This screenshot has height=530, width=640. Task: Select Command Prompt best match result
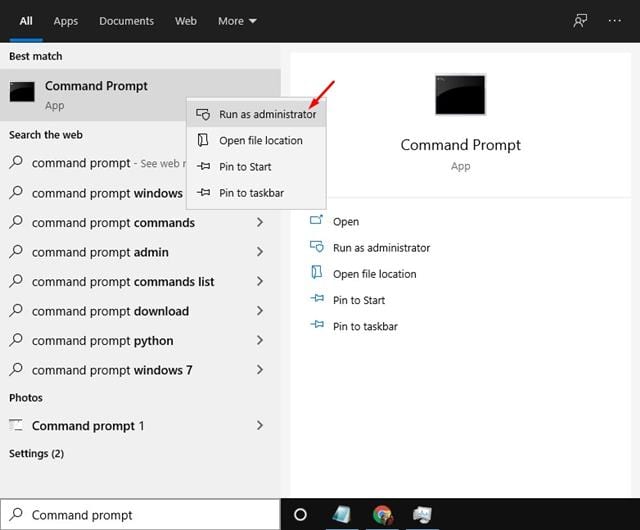tap(140, 95)
